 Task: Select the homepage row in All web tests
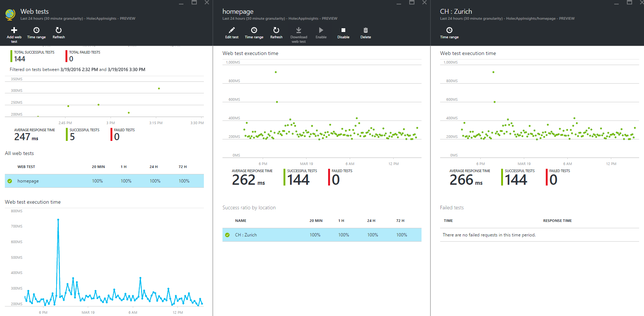tap(104, 181)
